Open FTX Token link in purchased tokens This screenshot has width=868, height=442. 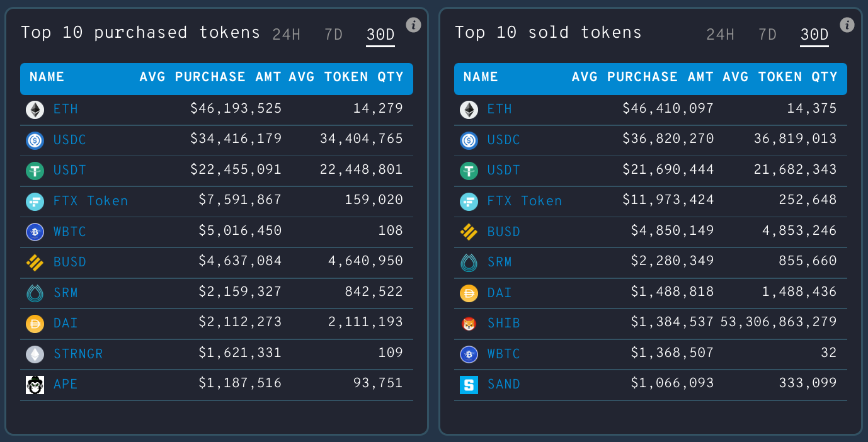pyautogui.click(x=91, y=201)
